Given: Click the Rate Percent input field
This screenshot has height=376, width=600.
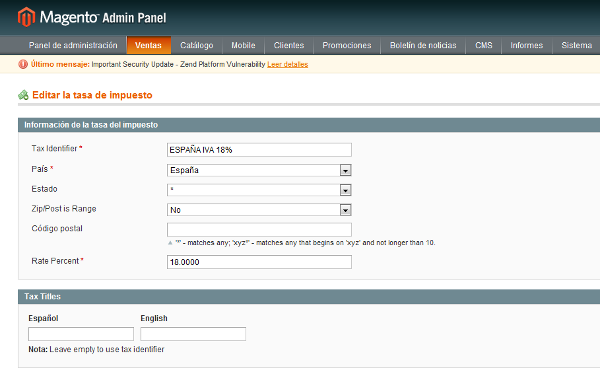Looking at the screenshot, I should coord(259,262).
